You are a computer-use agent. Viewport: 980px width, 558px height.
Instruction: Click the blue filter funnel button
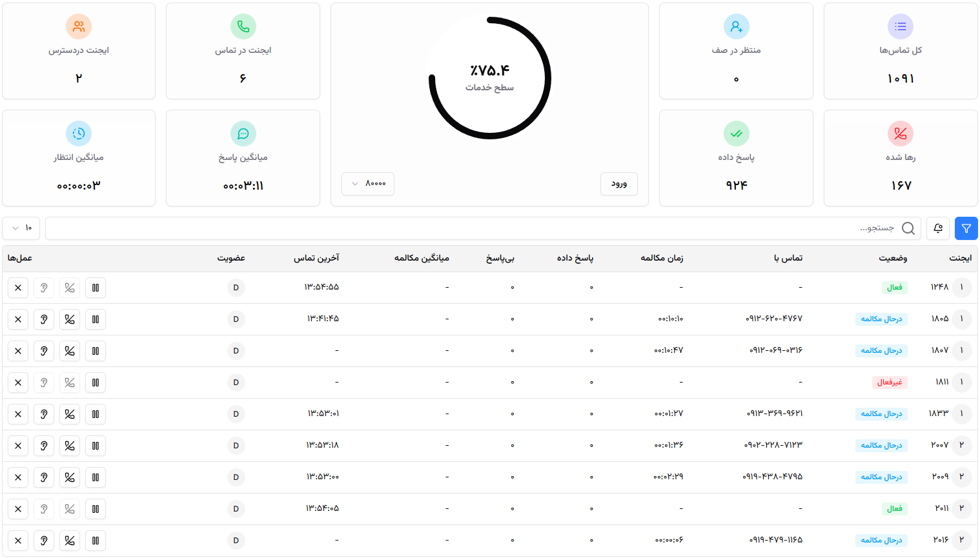coord(966,228)
